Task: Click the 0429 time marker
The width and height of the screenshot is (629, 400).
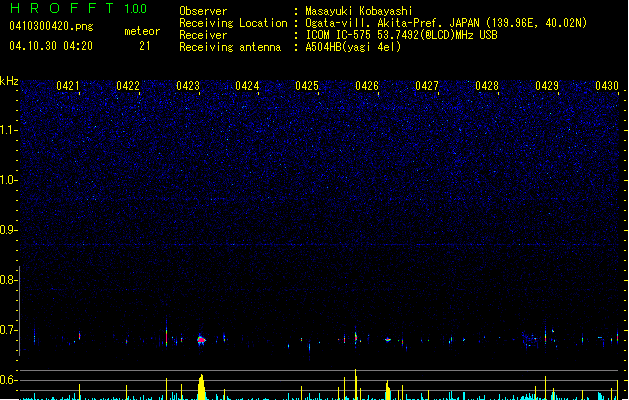Action: coord(547,85)
